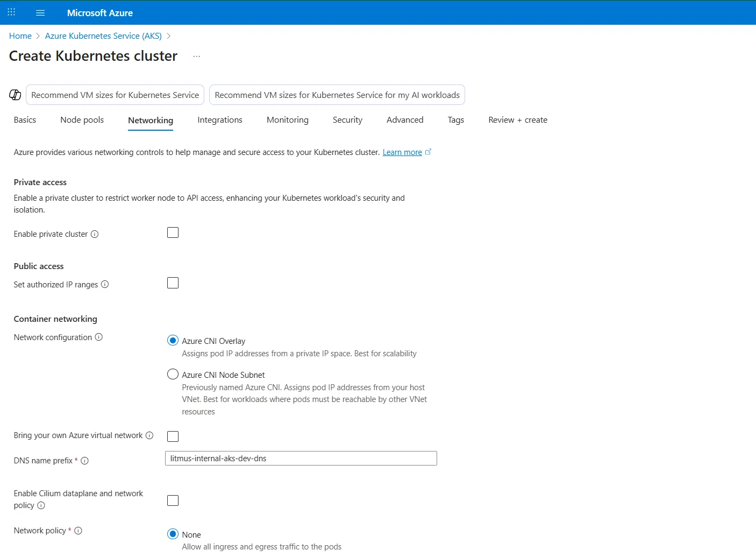
Task: Show info for Network configuration
Action: [99, 337]
